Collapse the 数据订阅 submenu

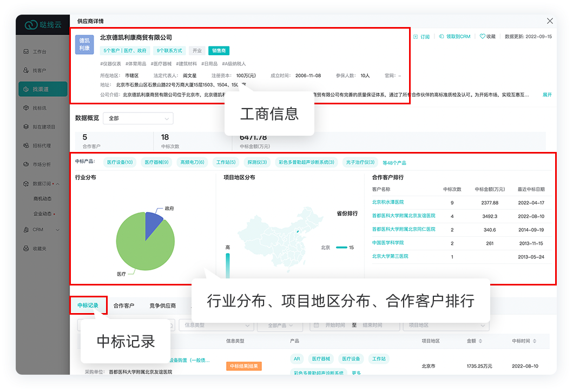(58, 184)
